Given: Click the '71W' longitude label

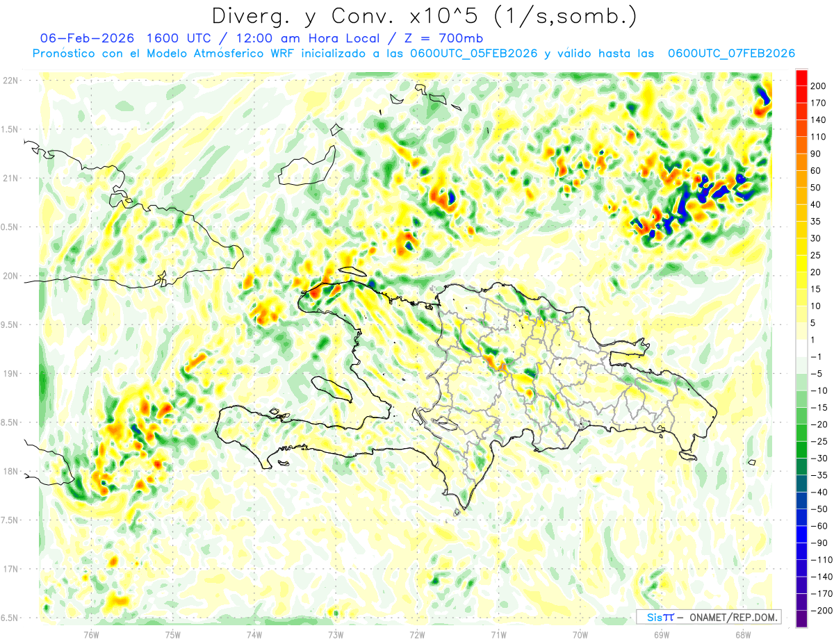Looking at the screenshot, I should click(x=498, y=634).
